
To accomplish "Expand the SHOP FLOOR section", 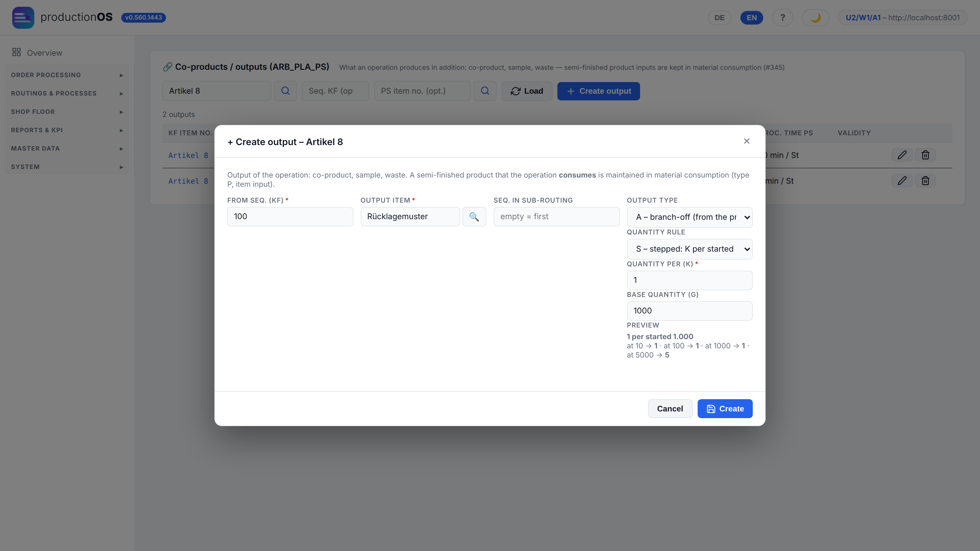I will click(67, 112).
